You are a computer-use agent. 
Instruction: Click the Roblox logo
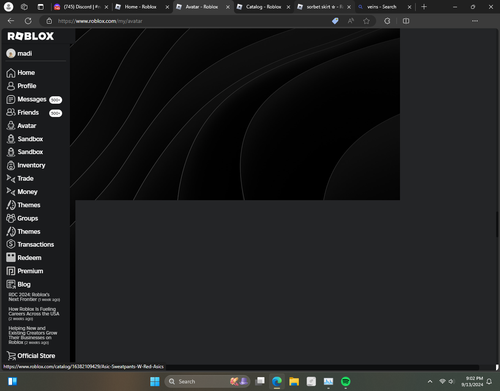click(x=30, y=36)
